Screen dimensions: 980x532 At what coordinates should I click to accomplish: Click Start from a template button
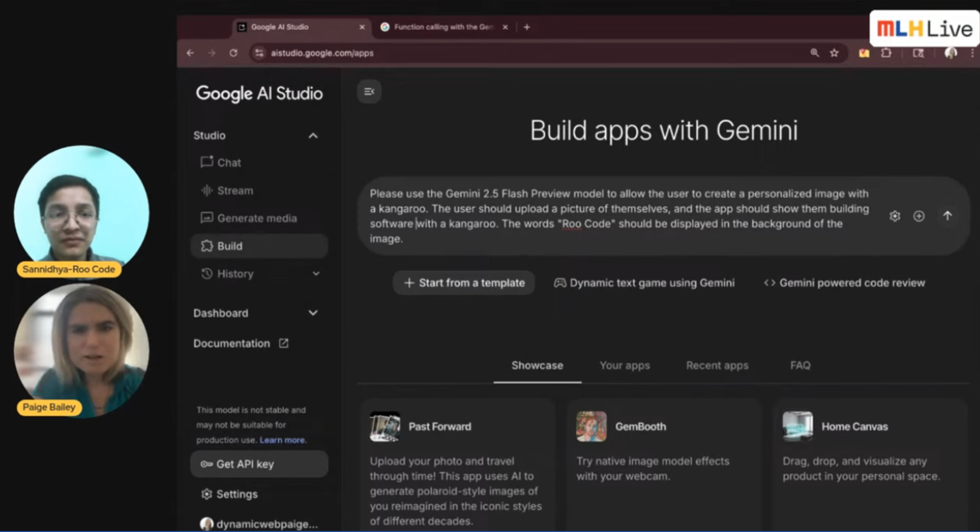pos(464,283)
